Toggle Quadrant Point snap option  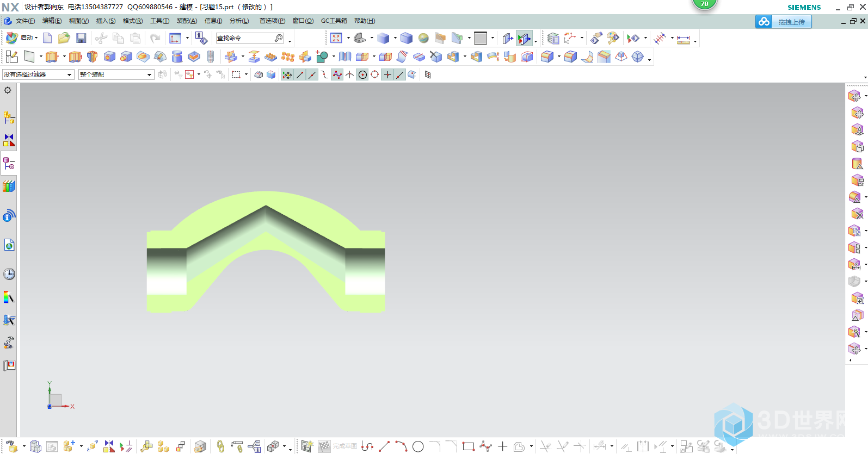[x=375, y=74]
